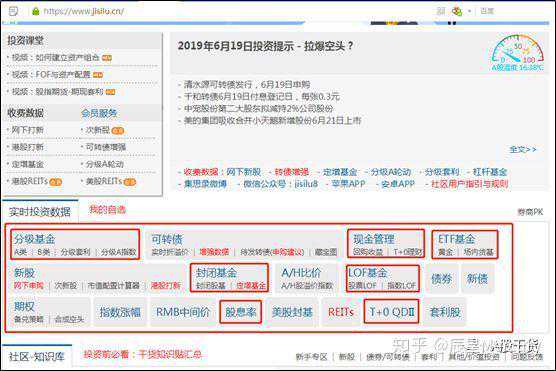Open video 股指期货·期现套利
The image size is (556, 371).
(57, 92)
